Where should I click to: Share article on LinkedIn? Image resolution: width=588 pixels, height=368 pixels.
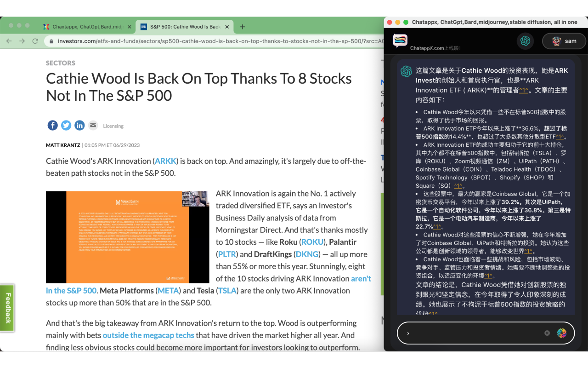pyautogui.click(x=79, y=125)
